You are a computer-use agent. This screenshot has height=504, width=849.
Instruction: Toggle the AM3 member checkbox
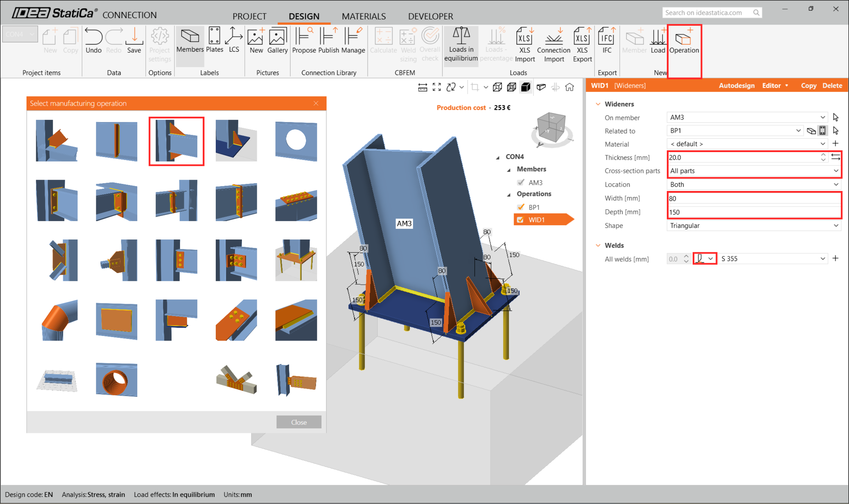tap(520, 183)
